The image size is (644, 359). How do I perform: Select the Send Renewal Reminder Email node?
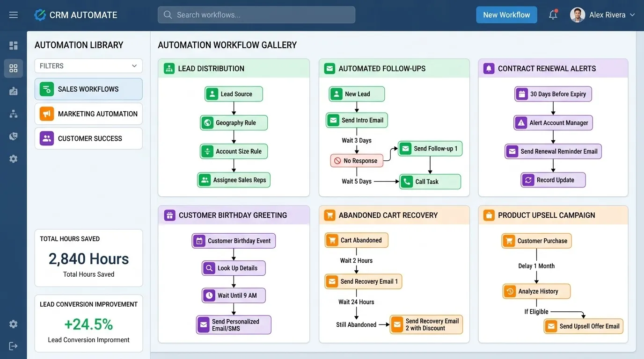click(x=553, y=151)
